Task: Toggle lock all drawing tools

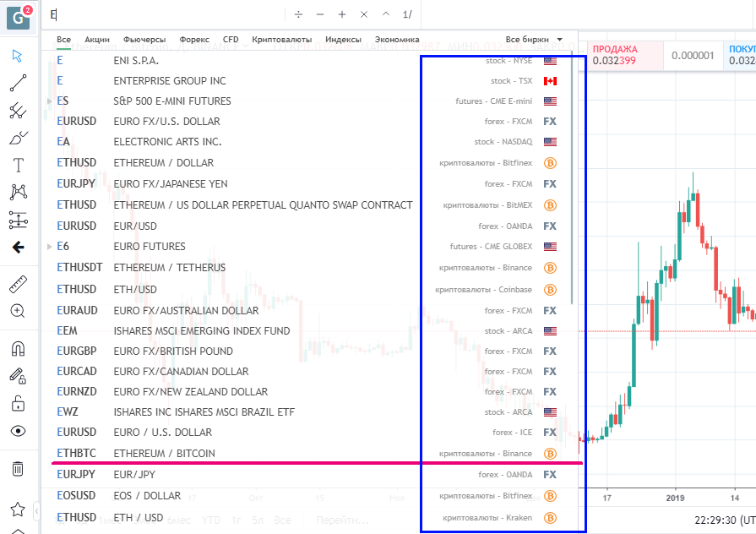Action: click(18, 403)
